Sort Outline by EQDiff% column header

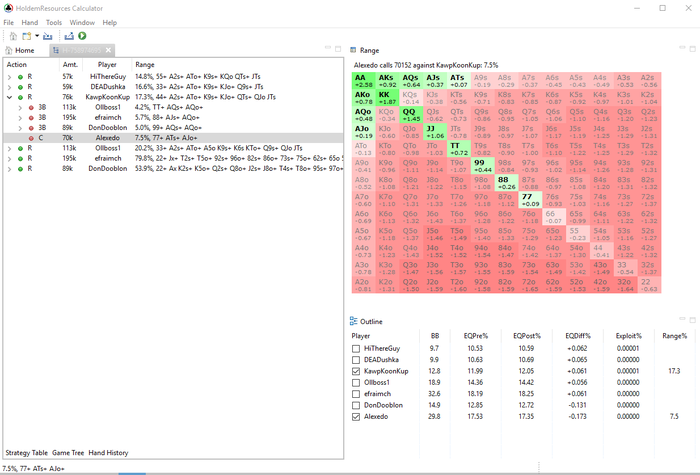[x=578, y=336]
